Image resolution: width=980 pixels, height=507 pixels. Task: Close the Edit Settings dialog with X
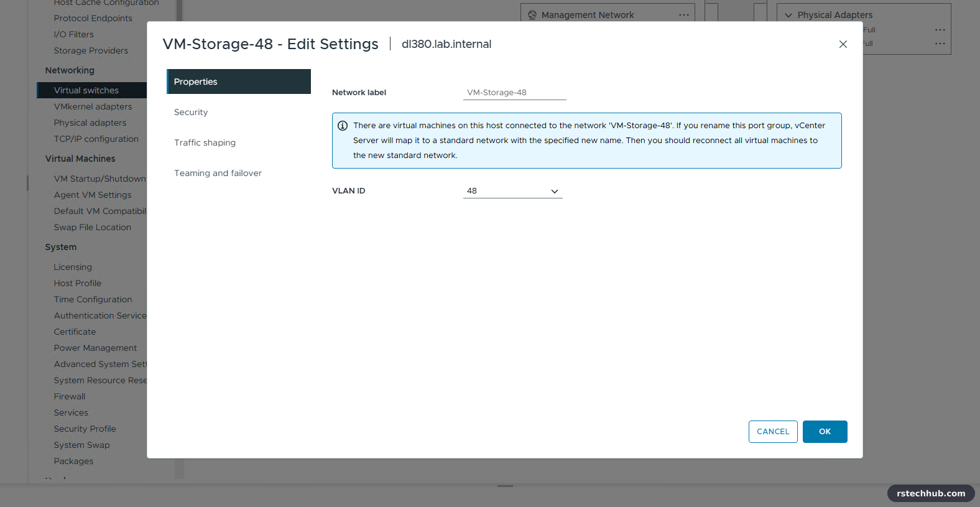(843, 44)
